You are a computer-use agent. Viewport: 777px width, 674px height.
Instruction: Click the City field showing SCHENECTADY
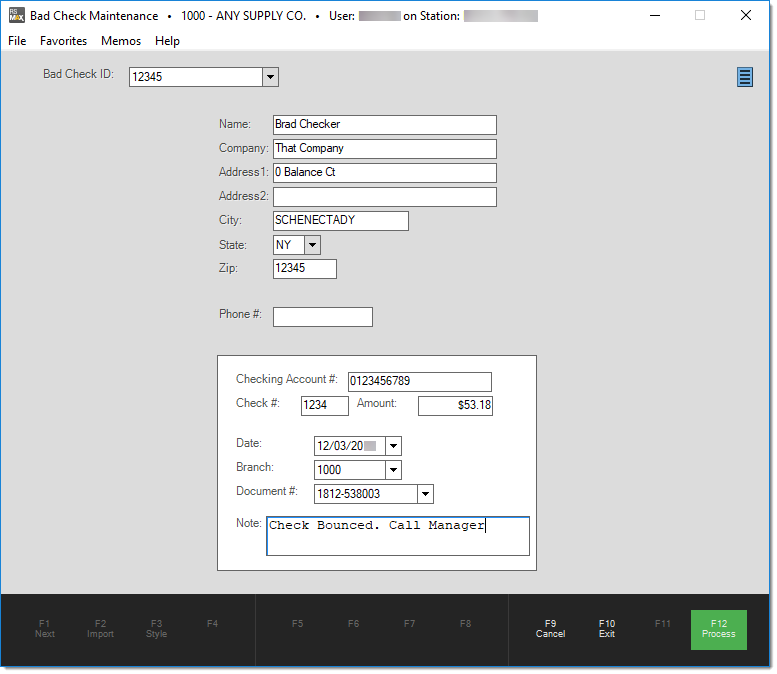tap(341, 221)
